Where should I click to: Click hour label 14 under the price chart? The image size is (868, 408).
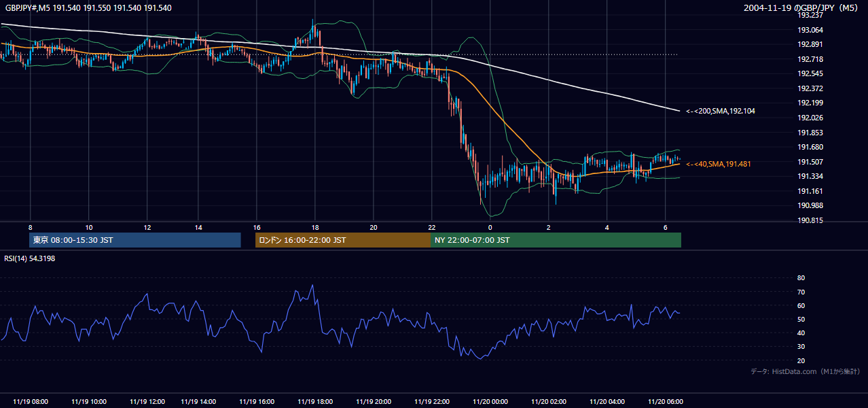[x=198, y=227]
